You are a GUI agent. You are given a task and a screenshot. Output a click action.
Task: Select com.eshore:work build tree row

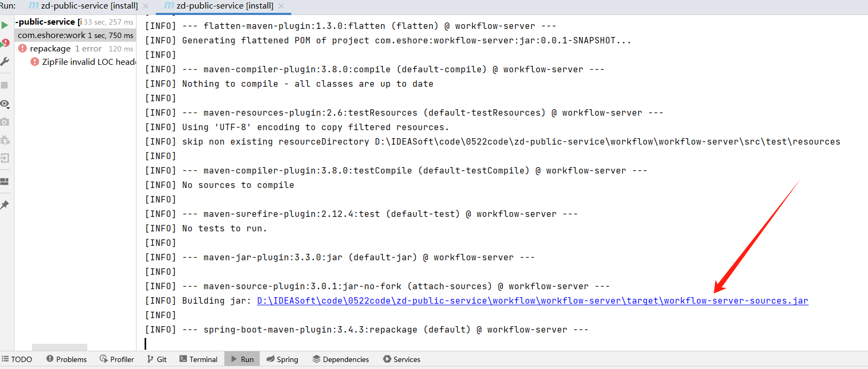[76, 35]
